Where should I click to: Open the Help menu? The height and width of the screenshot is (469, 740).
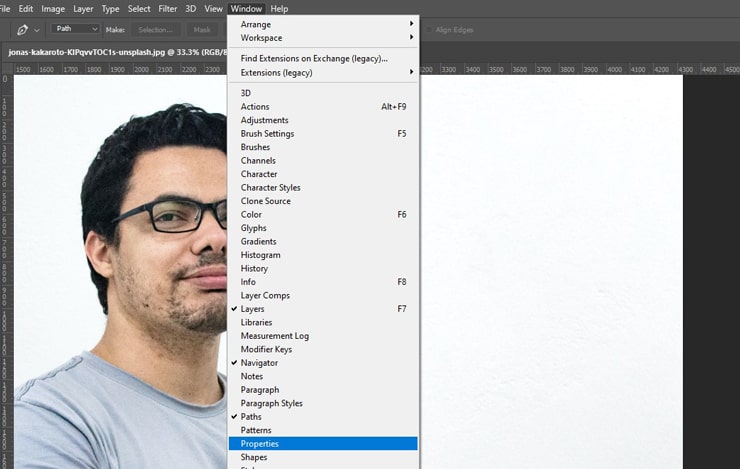(x=279, y=8)
